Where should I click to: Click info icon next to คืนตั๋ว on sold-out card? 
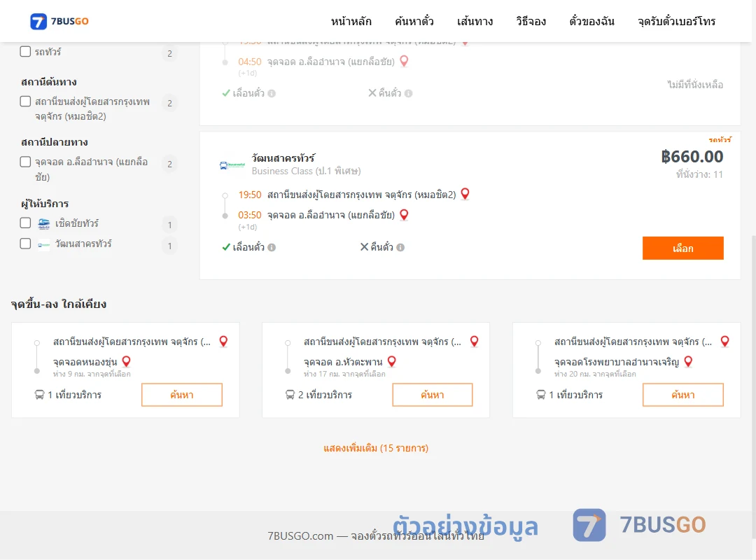[408, 94]
